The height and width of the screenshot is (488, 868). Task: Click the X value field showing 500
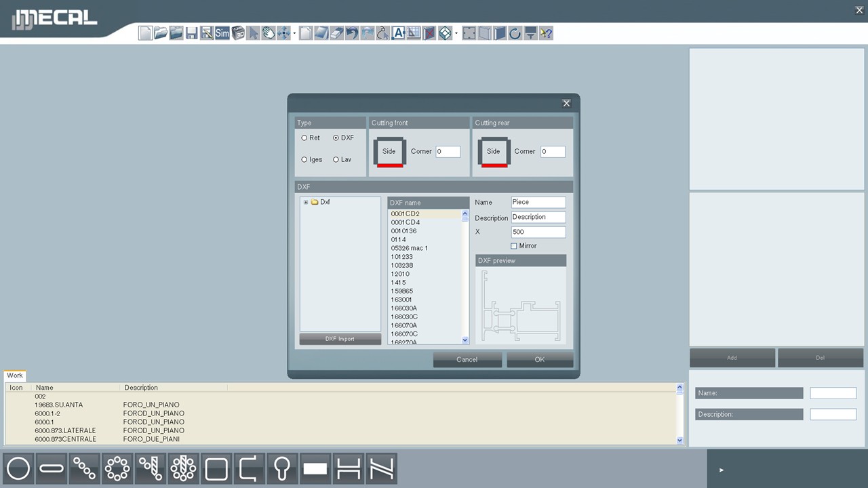[538, 232]
